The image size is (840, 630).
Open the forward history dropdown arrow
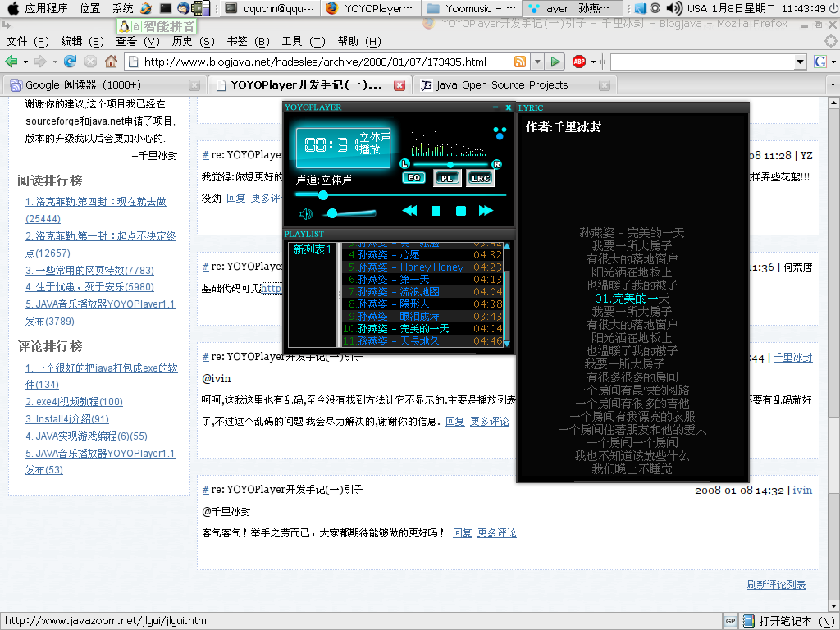55,62
